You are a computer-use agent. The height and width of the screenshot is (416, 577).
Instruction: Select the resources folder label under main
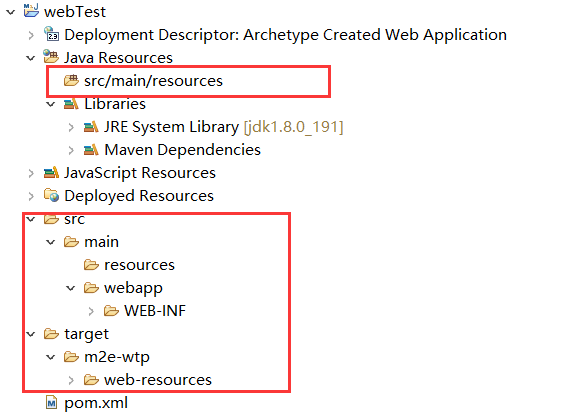point(139,265)
